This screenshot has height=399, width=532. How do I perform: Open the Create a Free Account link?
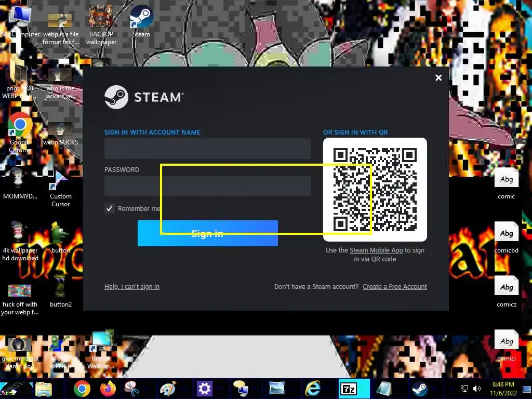point(395,287)
